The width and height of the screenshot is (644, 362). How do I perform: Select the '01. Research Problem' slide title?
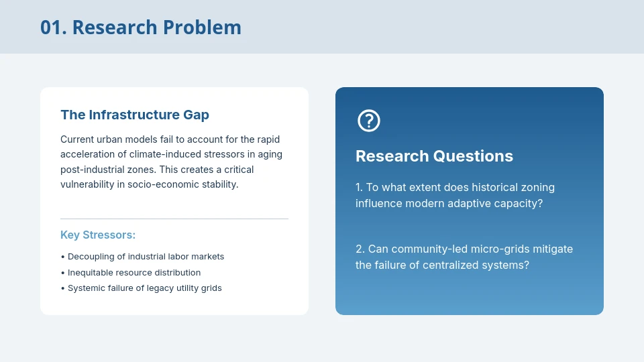tap(141, 27)
